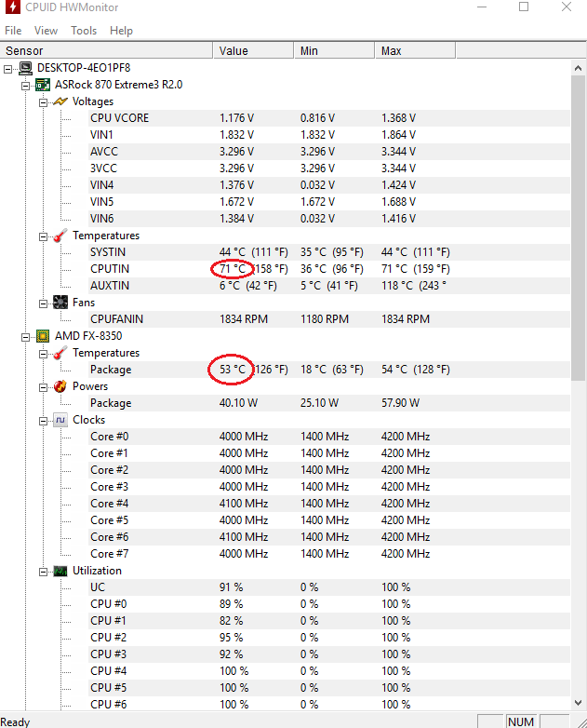Click the 1.176 V VCORE value
The height and width of the screenshot is (728, 587).
coord(236,118)
